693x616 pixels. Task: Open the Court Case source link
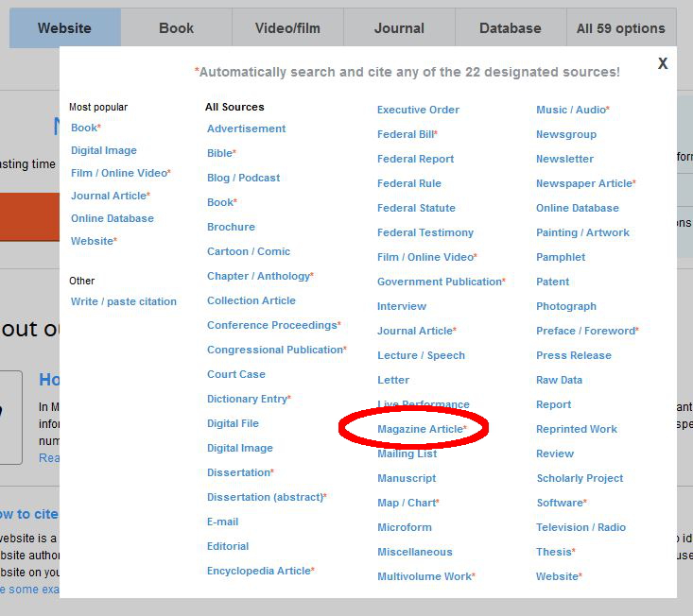[x=235, y=374]
